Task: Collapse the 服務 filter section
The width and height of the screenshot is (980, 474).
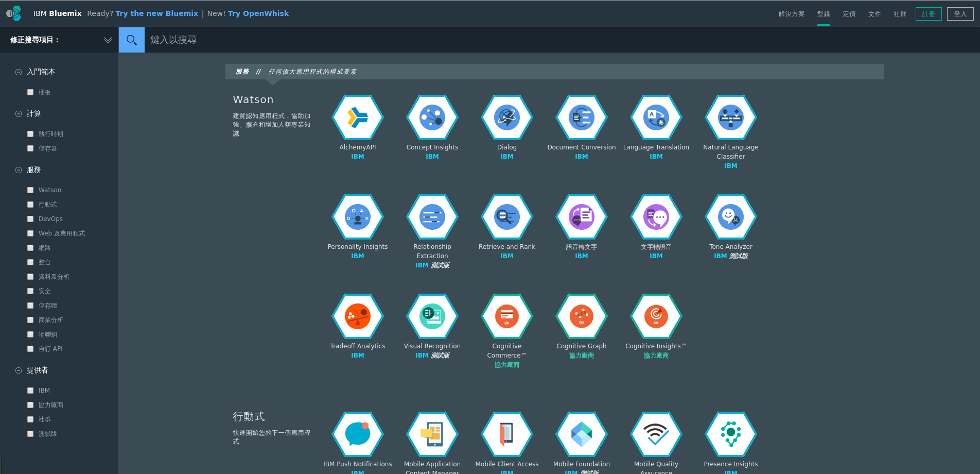Action: [x=19, y=170]
